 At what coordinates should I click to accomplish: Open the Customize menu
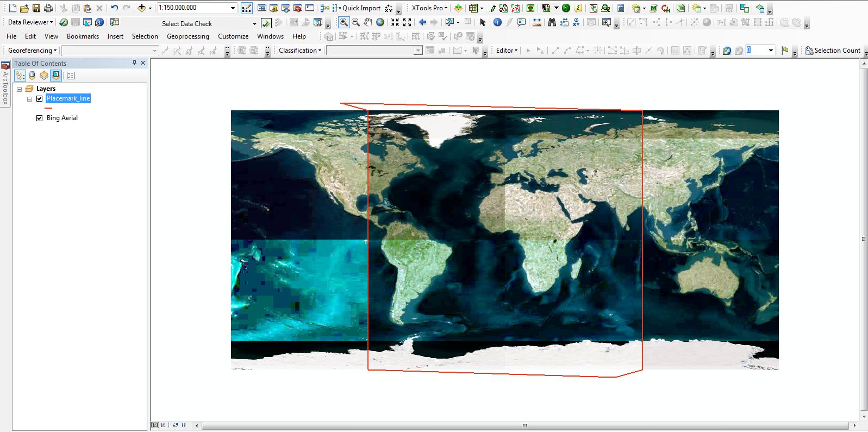[233, 36]
